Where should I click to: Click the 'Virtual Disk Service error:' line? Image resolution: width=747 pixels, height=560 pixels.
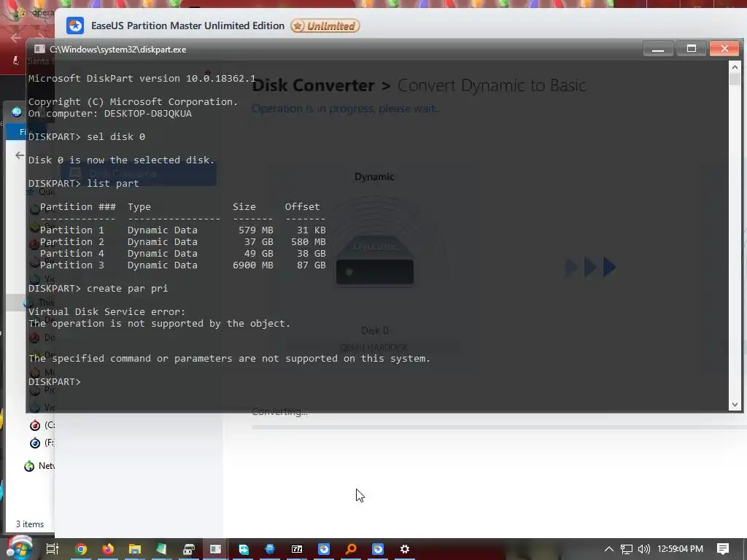[x=107, y=312]
